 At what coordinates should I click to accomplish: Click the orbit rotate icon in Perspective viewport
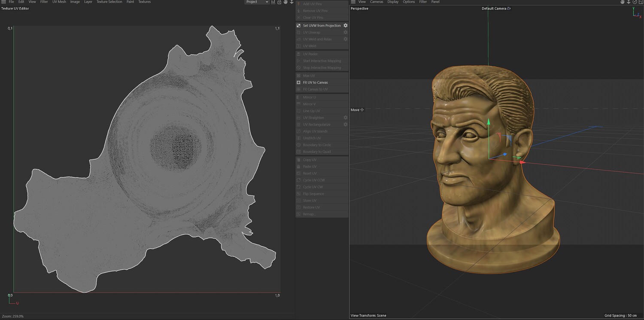pos(635,2)
